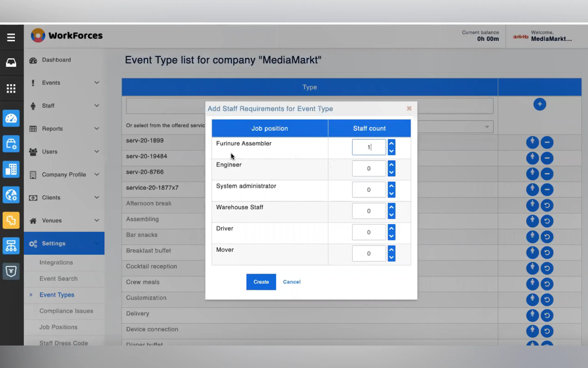Click the Mover staff count field
Image resolution: width=588 pixels, height=368 pixels.
(369, 253)
